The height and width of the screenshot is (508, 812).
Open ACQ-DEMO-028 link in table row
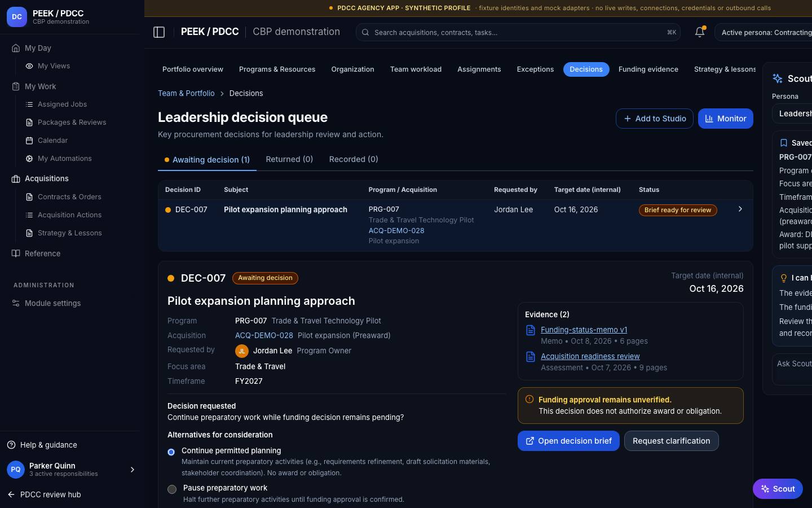pos(396,230)
